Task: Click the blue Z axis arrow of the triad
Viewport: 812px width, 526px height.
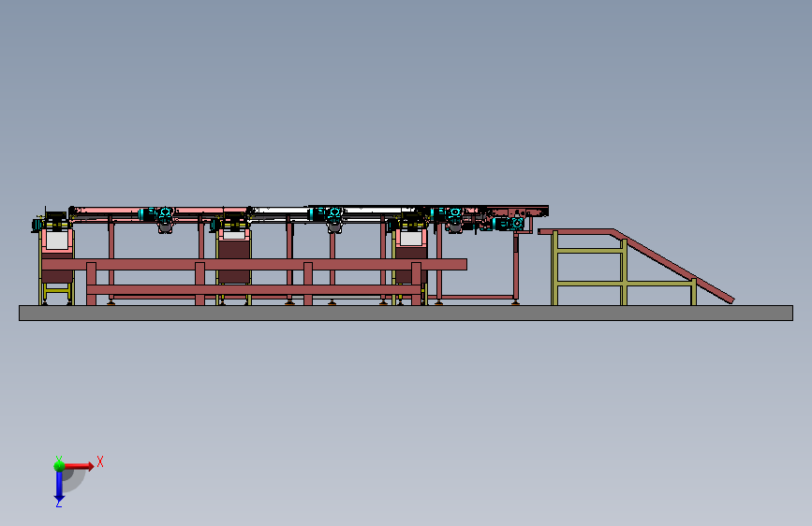Action: (59, 486)
